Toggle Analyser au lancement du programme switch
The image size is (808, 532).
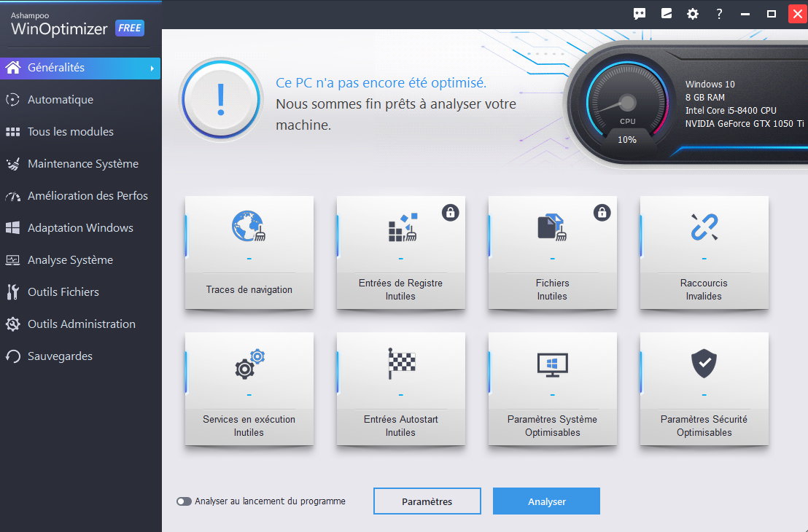(x=184, y=501)
